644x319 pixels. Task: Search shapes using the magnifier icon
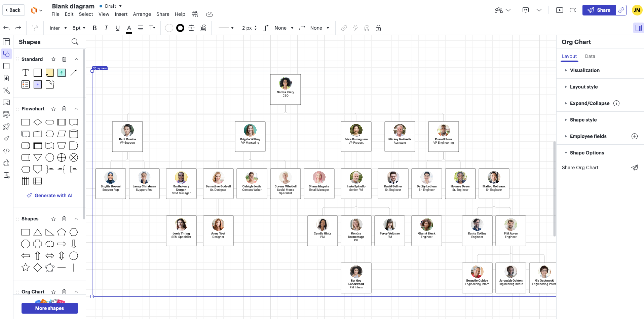(x=75, y=42)
